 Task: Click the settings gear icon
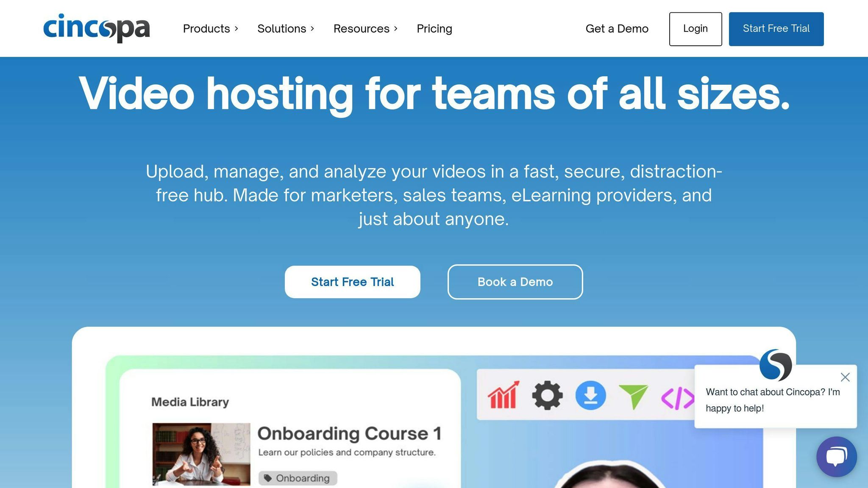coord(547,395)
